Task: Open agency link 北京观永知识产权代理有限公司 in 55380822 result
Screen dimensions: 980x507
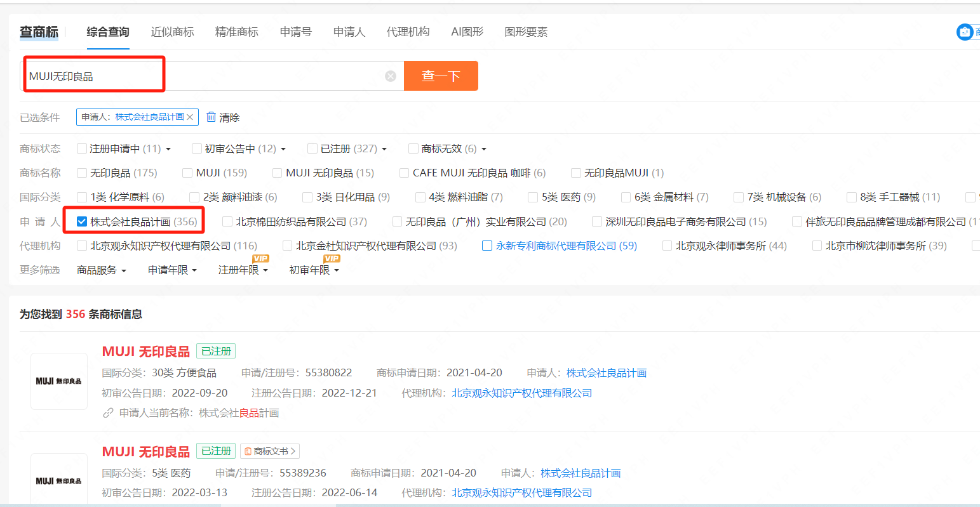Action: tap(521, 393)
